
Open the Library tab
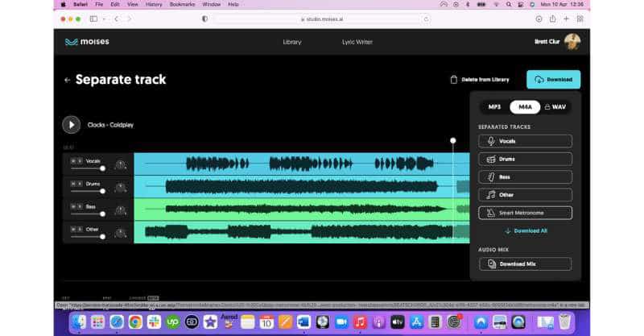click(x=292, y=42)
